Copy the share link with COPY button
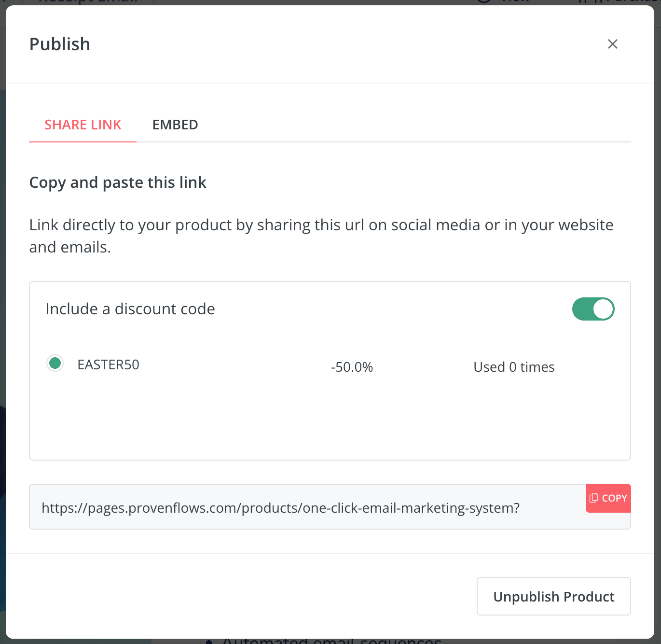 (x=608, y=498)
